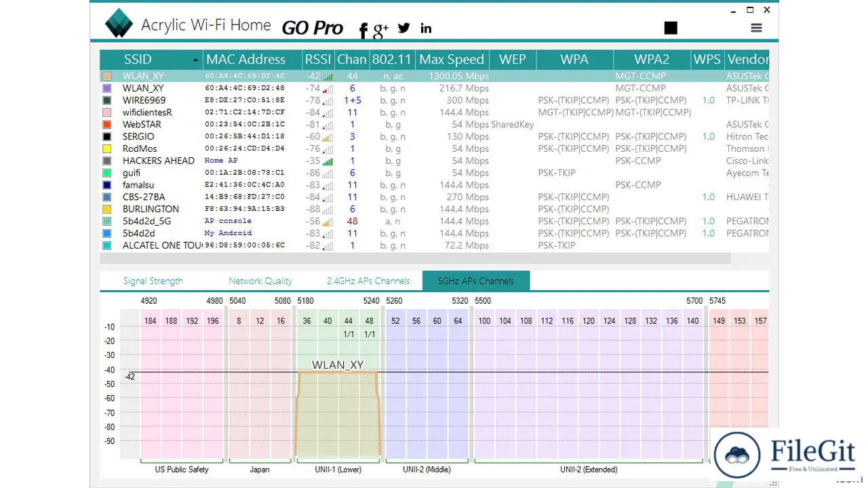
Task: Click channel 149 in the 5GHz chart
Action: (x=719, y=321)
